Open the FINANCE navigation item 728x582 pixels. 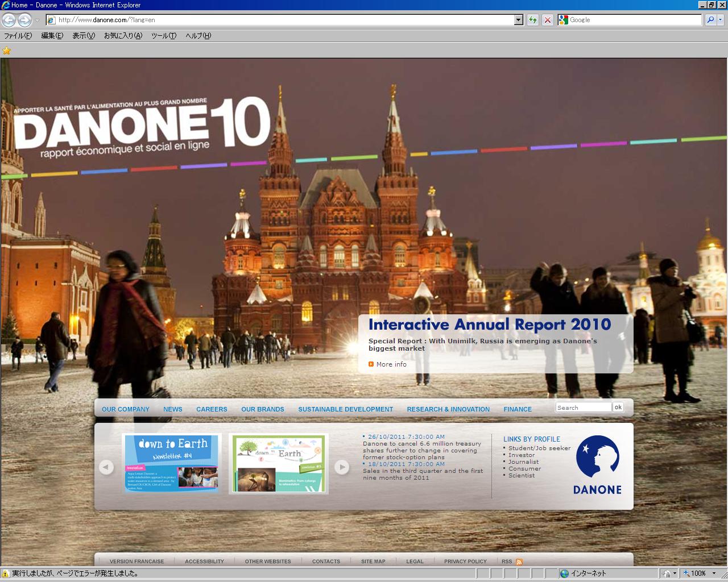(518, 409)
